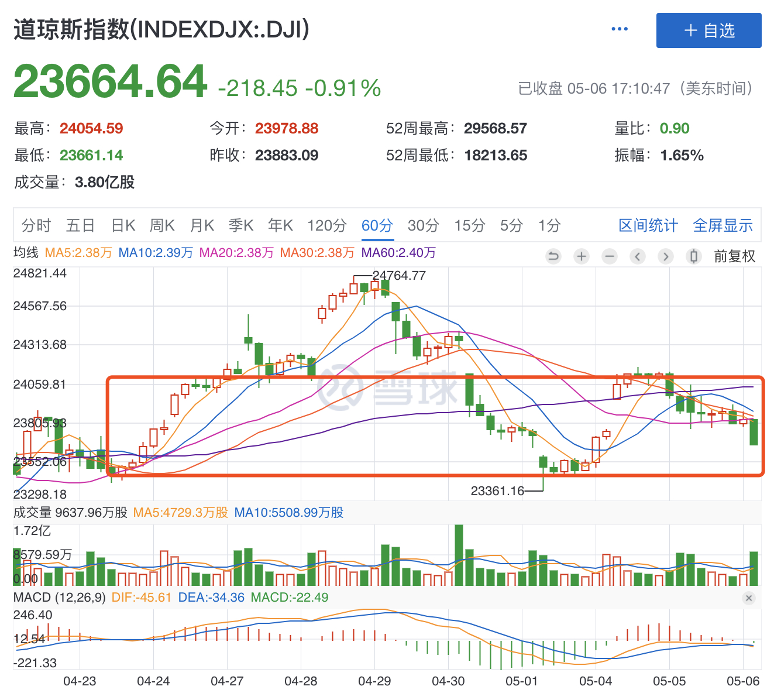Click the MA5:2.38万 moving average label
The height and width of the screenshot is (700, 774).
(x=78, y=253)
